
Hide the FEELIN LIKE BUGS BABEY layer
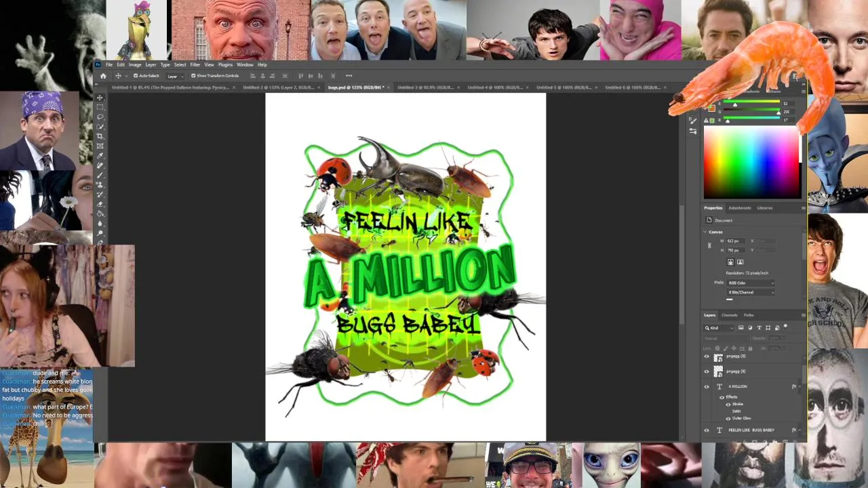tap(707, 430)
